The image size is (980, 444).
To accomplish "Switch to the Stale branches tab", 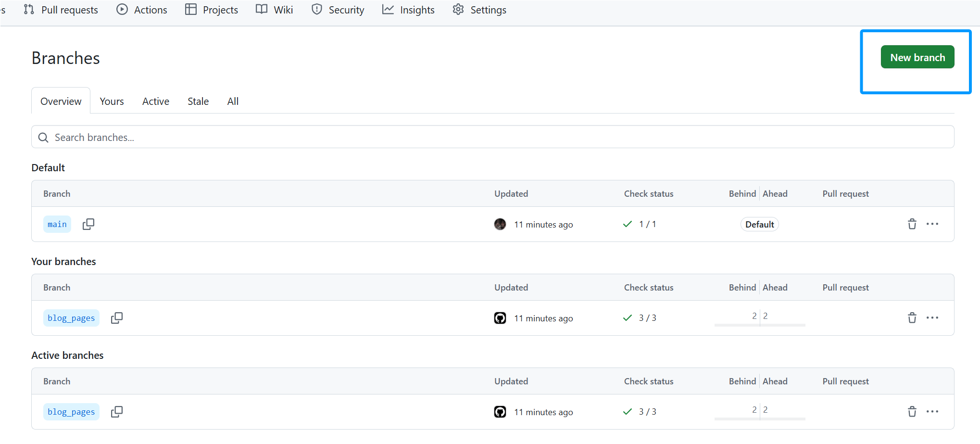I will pos(198,101).
